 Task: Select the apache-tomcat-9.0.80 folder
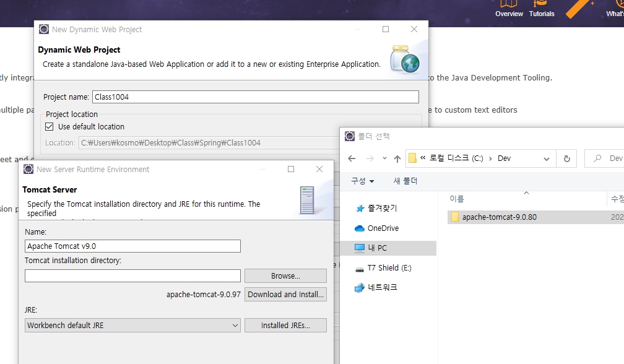point(535,217)
